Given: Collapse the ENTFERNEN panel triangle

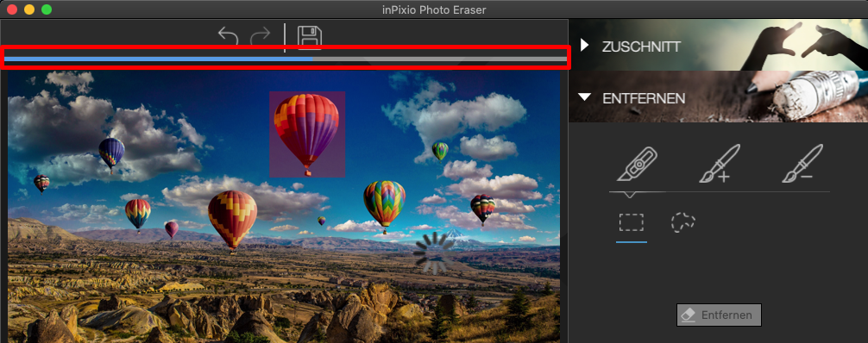Looking at the screenshot, I should 585,97.
